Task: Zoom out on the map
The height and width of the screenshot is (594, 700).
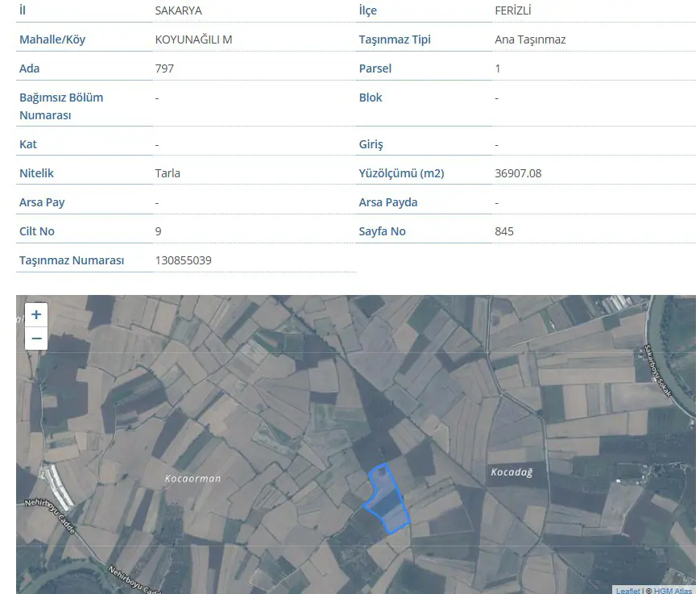Action: tap(36, 338)
